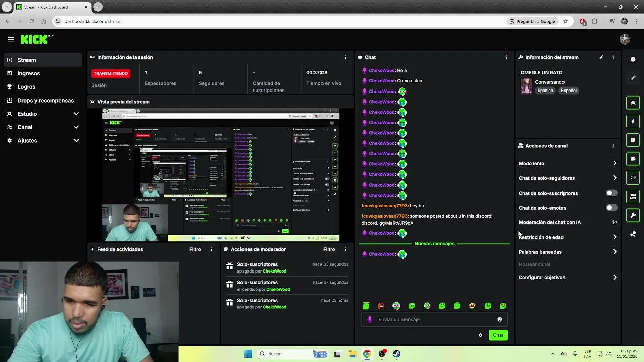Click the info icon in right rail
This screenshot has height=362, width=644.
(633, 59)
